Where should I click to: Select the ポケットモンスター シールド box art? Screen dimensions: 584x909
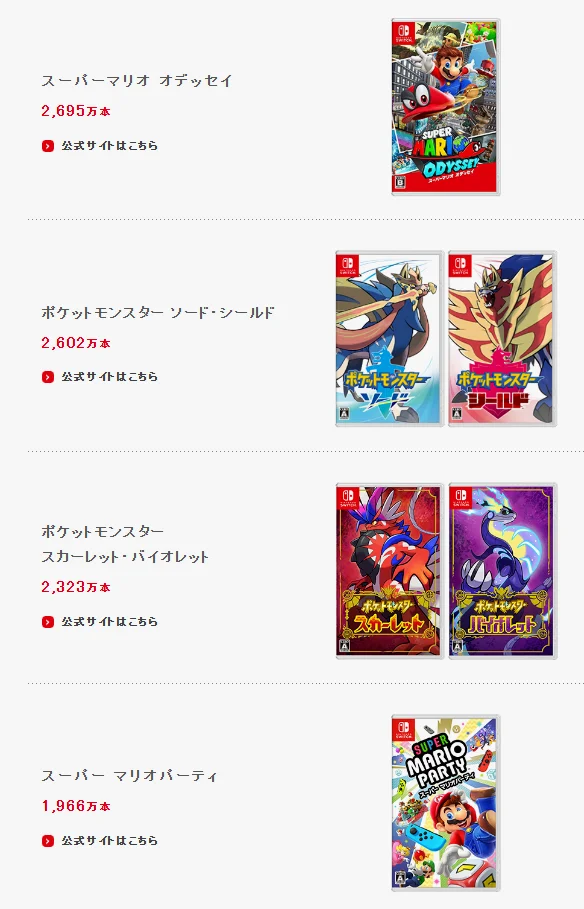(x=502, y=339)
